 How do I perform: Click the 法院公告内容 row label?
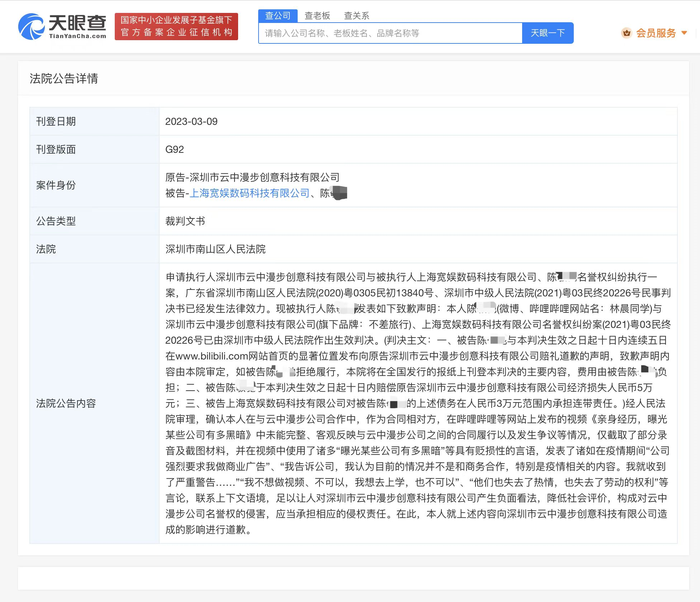tap(66, 403)
